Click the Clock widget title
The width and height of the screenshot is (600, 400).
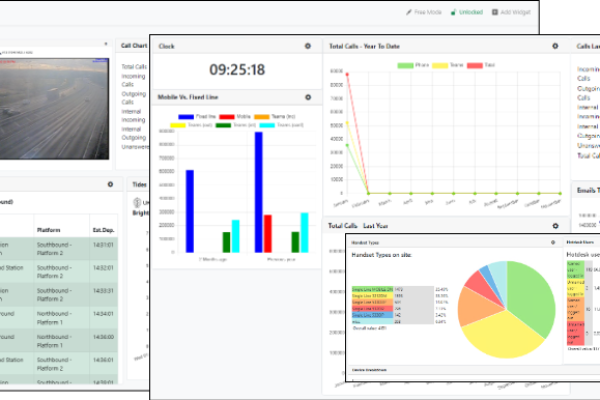(166, 46)
